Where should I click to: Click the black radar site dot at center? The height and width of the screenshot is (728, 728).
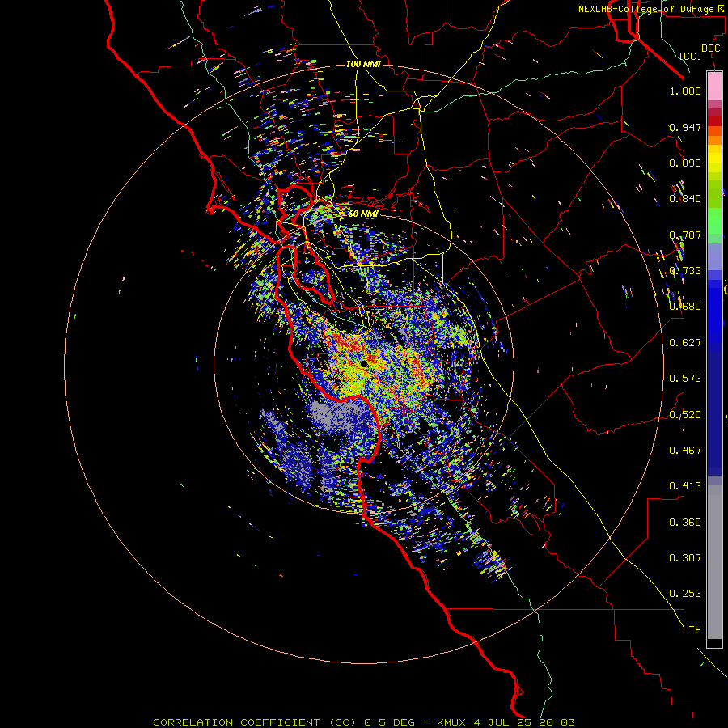click(363, 363)
